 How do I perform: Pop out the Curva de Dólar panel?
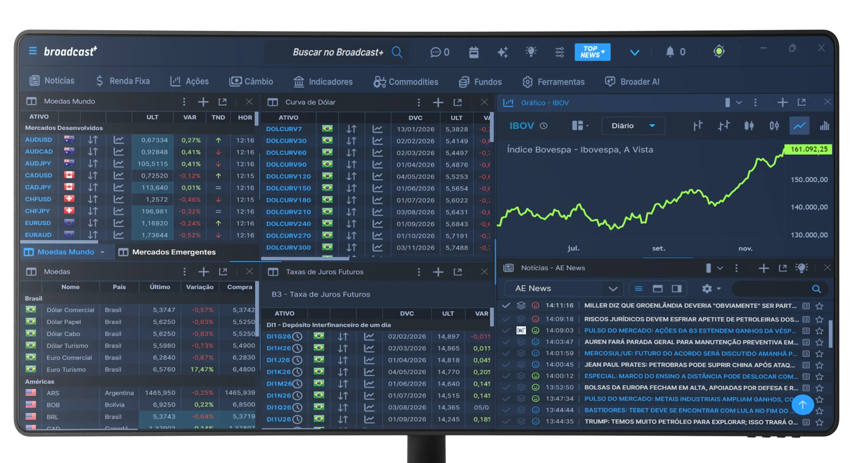pyautogui.click(x=457, y=102)
